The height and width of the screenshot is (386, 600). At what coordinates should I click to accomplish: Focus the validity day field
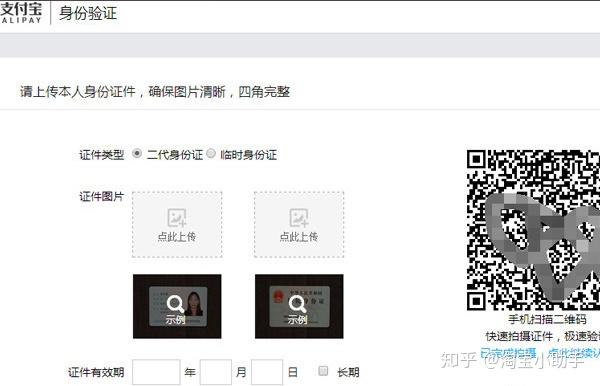(x=267, y=372)
